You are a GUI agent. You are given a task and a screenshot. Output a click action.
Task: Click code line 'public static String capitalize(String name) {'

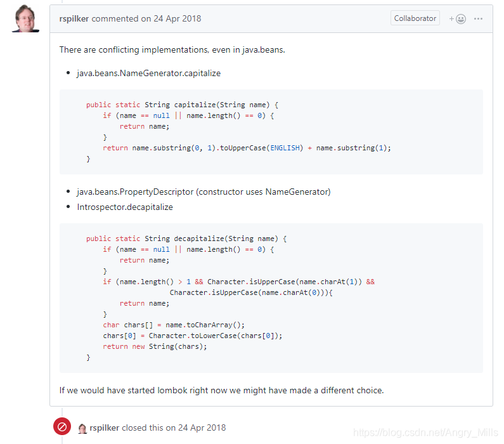pyautogui.click(x=182, y=105)
